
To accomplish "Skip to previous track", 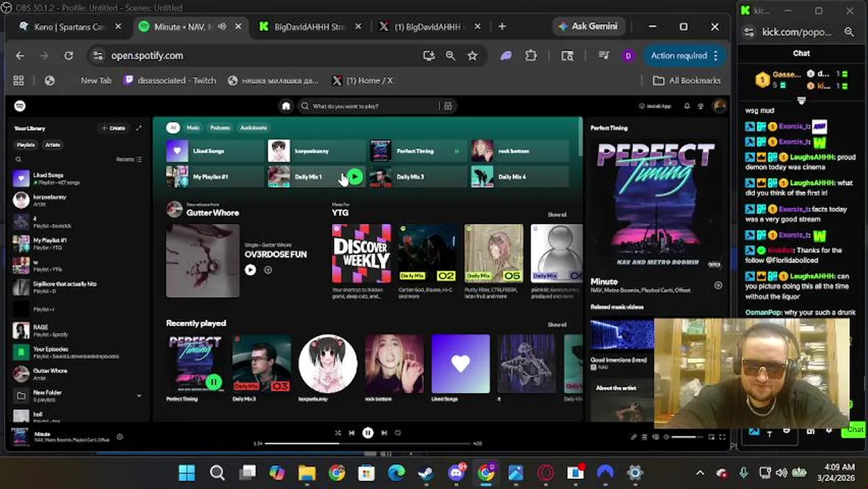I will 352,433.
